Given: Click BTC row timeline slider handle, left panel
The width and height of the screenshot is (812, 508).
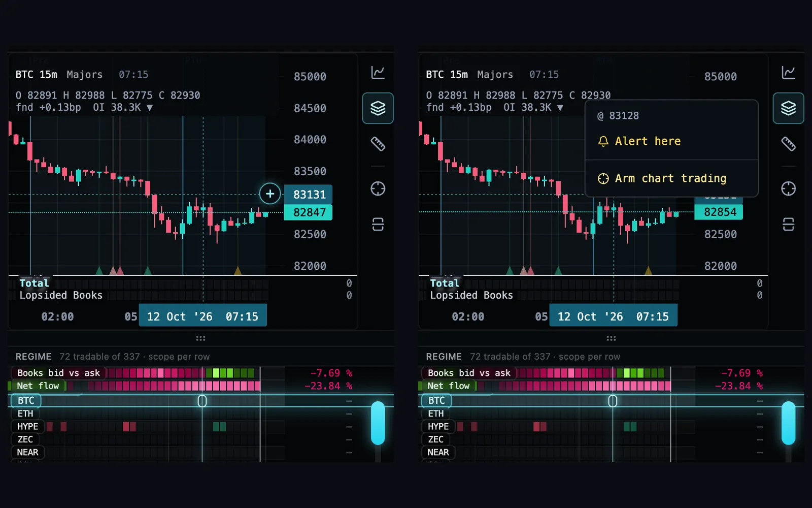Looking at the screenshot, I should pos(202,401).
